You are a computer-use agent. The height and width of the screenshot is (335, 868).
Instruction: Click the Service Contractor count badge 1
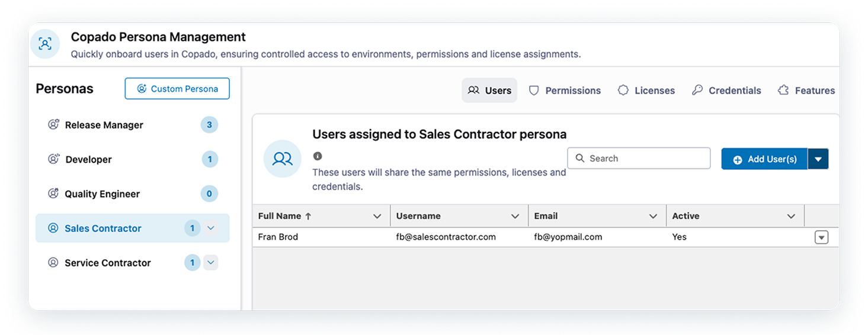click(x=192, y=262)
